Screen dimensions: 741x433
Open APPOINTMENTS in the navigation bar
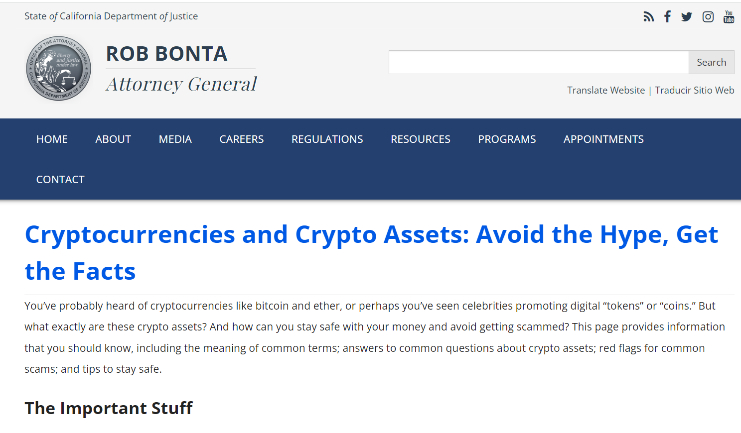[x=603, y=139]
